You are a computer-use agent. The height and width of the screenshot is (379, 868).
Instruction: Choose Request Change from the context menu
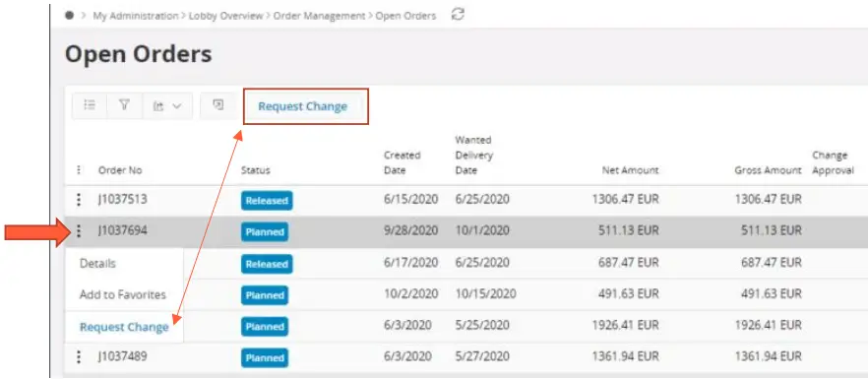click(124, 327)
